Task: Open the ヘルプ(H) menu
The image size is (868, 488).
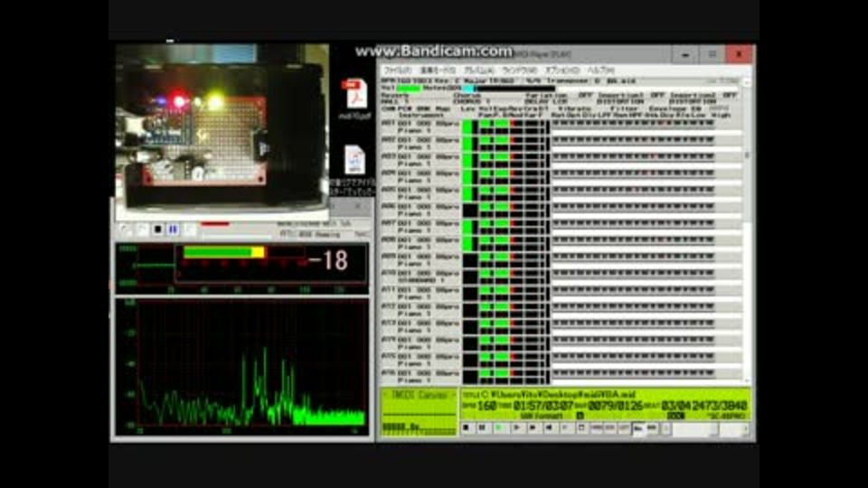Action: pos(600,70)
